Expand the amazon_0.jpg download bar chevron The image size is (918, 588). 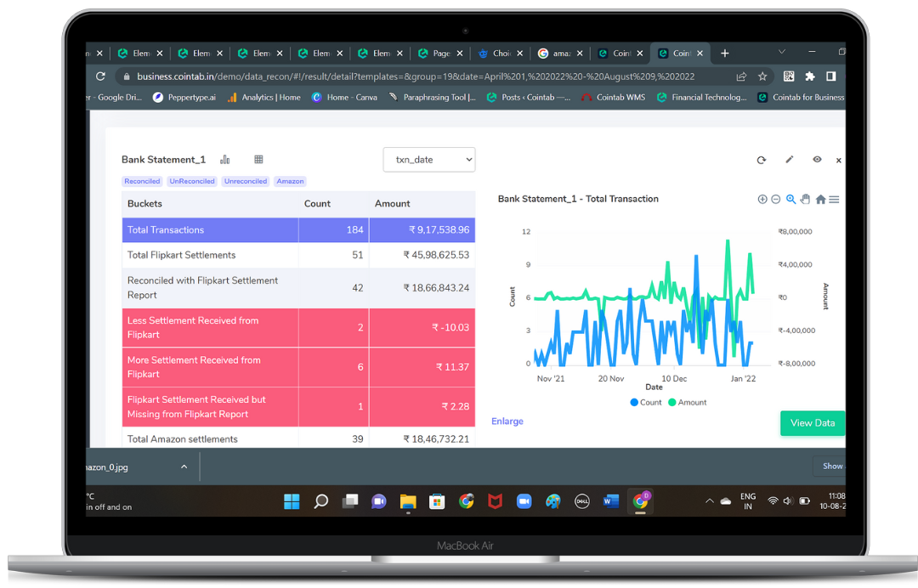coord(184,466)
